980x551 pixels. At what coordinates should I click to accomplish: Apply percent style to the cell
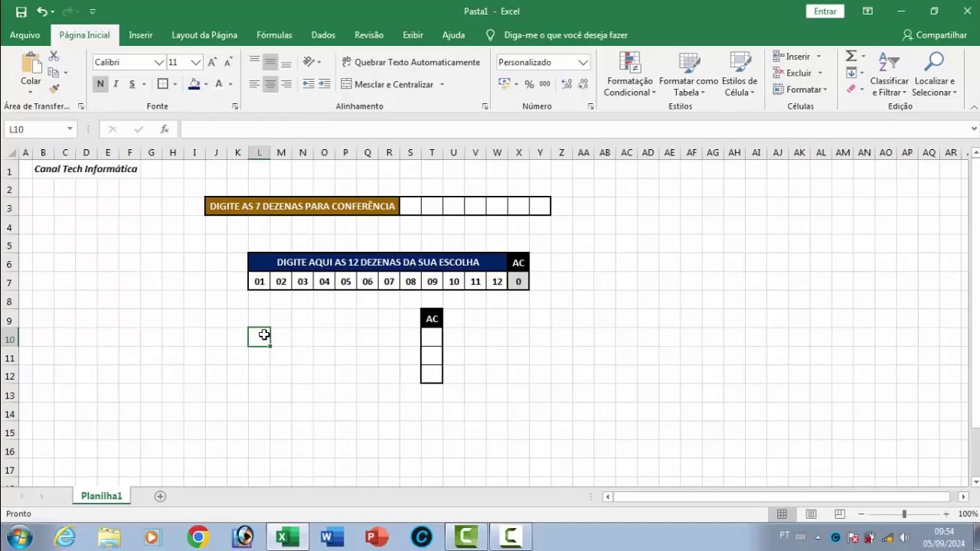[x=529, y=84]
